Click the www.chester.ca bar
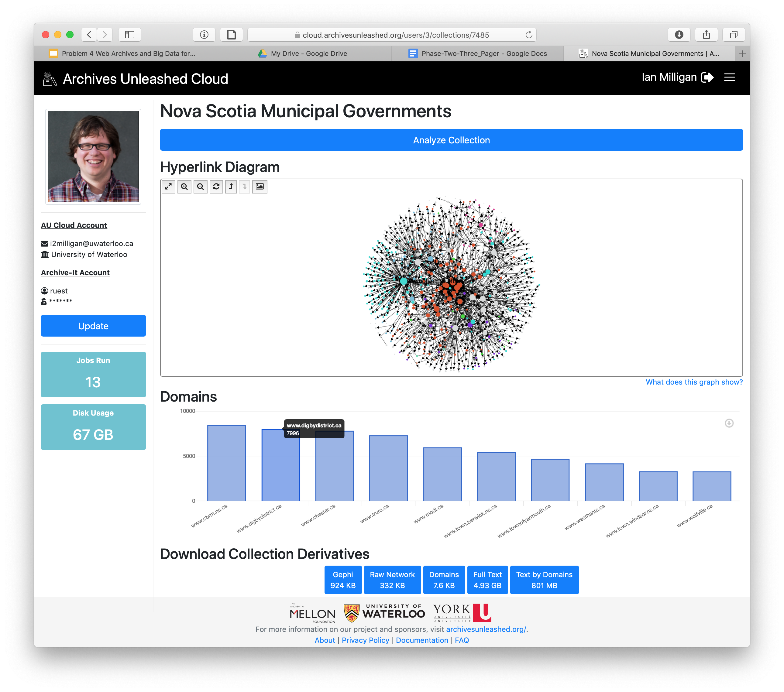Screen dimensions: 784x692 tap(335, 466)
